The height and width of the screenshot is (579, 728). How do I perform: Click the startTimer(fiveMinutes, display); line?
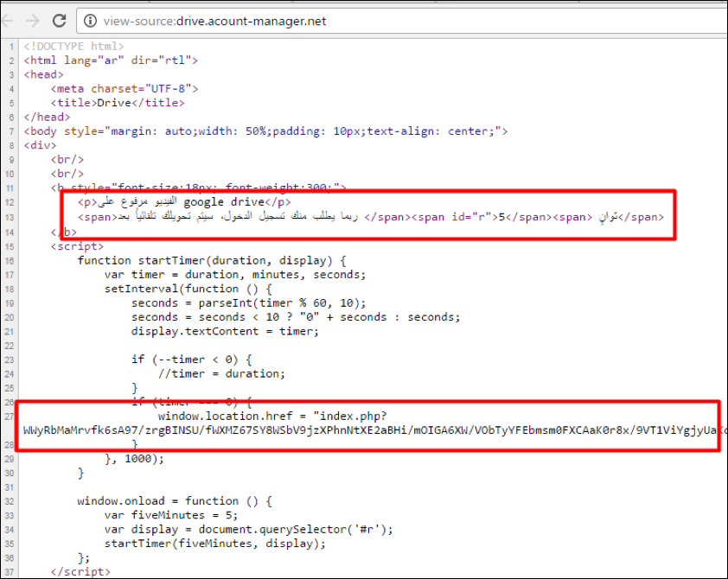pyautogui.click(x=215, y=544)
